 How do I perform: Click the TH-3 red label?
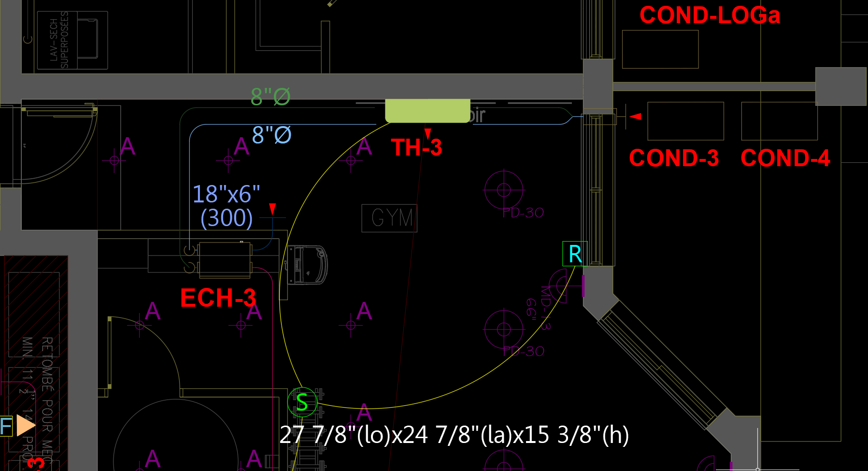coord(416,148)
